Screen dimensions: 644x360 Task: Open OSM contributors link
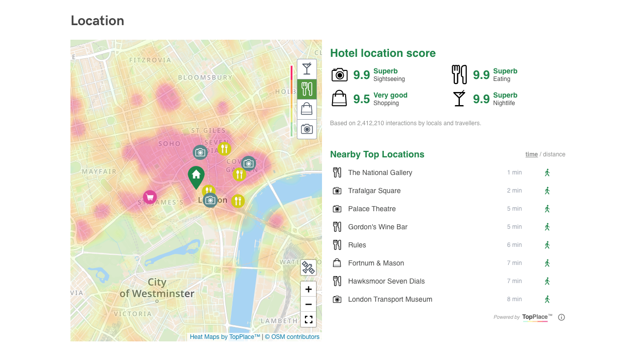tap(292, 337)
